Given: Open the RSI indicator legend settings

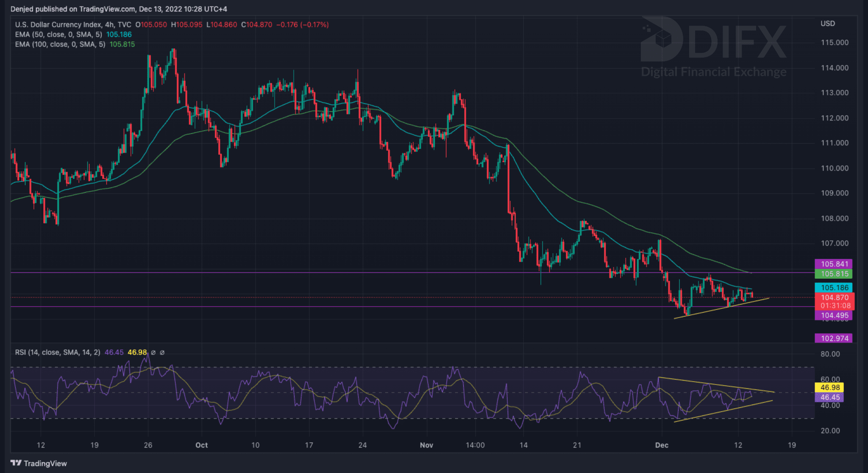Looking at the screenshot, I should (x=58, y=352).
